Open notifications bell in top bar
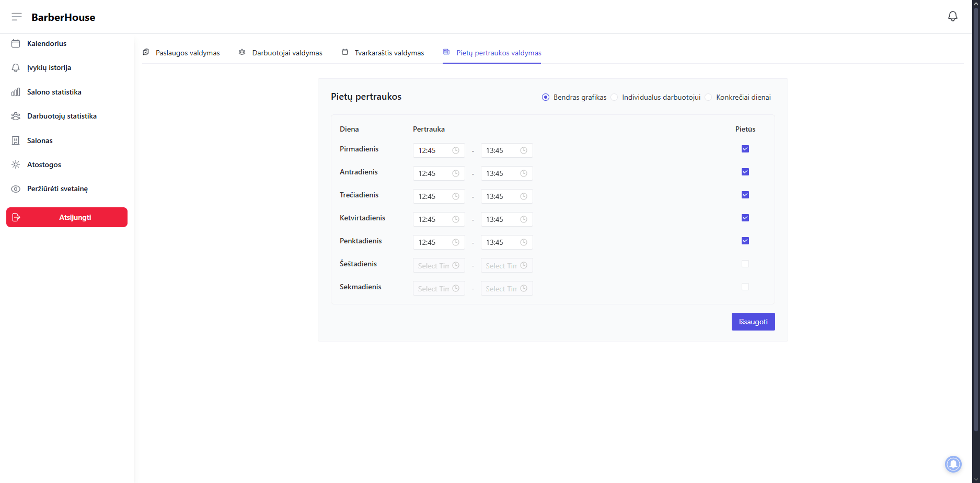This screenshot has width=980, height=483. [x=952, y=17]
